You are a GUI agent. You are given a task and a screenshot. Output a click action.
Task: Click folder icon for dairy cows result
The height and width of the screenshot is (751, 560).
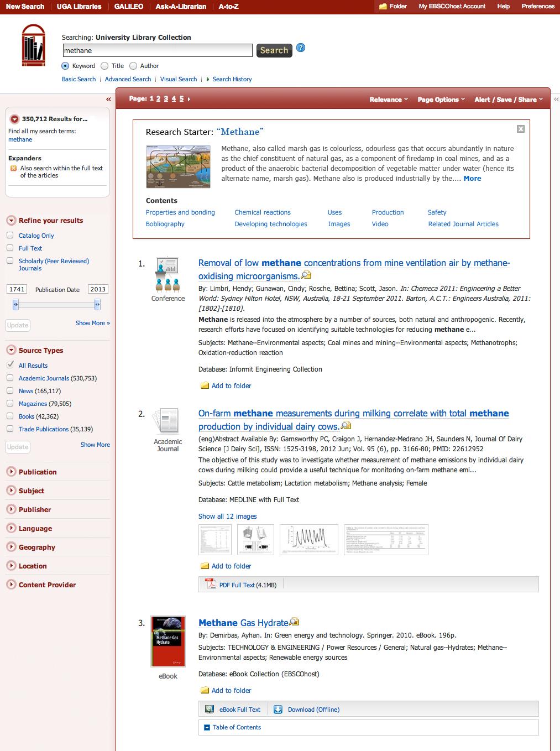(x=205, y=566)
